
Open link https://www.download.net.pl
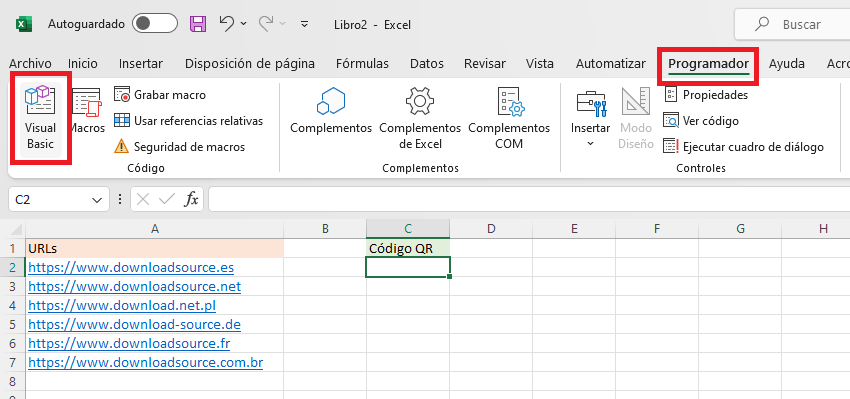[x=122, y=305]
